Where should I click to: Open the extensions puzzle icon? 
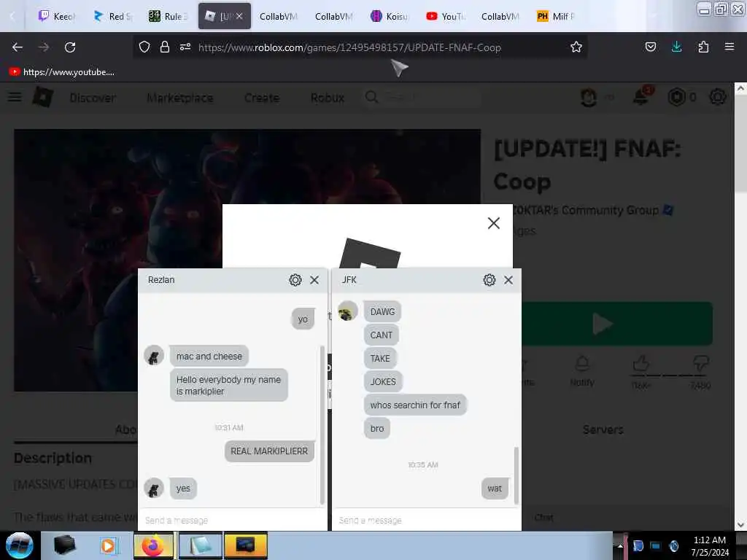(703, 47)
